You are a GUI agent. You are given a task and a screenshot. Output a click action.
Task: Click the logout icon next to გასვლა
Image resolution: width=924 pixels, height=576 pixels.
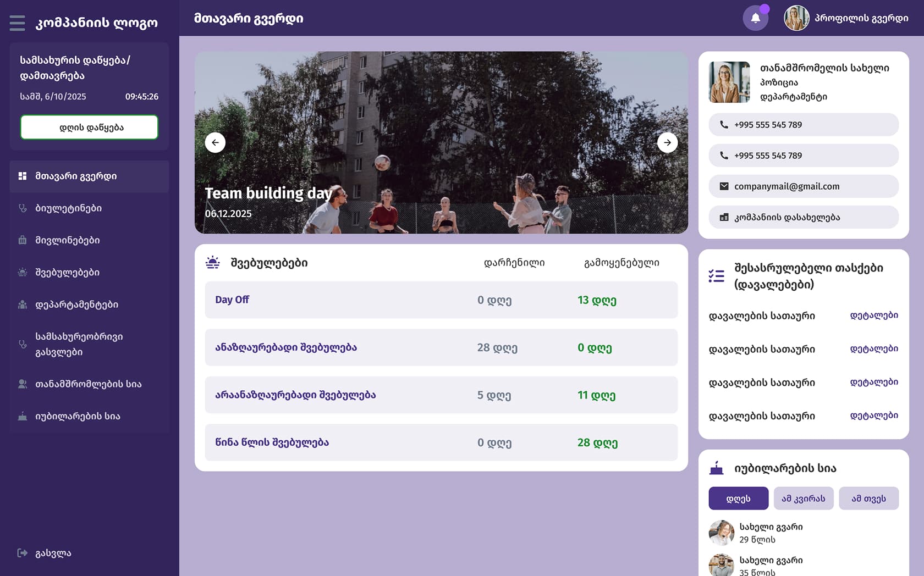[22, 553]
